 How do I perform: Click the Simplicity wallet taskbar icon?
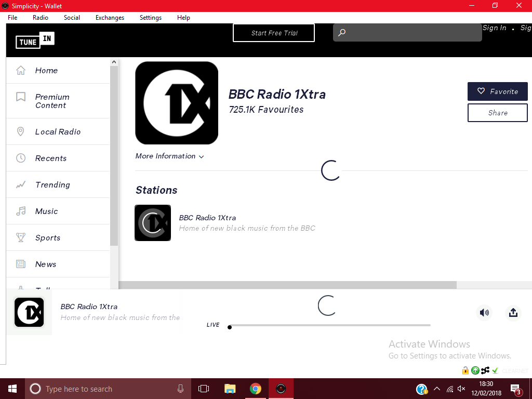pos(281,389)
